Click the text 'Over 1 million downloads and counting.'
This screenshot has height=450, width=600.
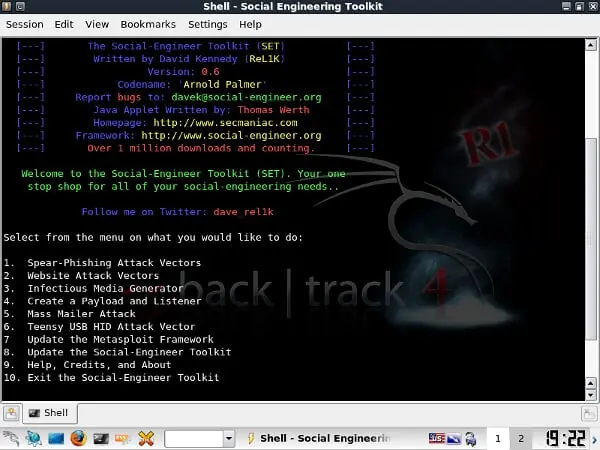coord(201,148)
